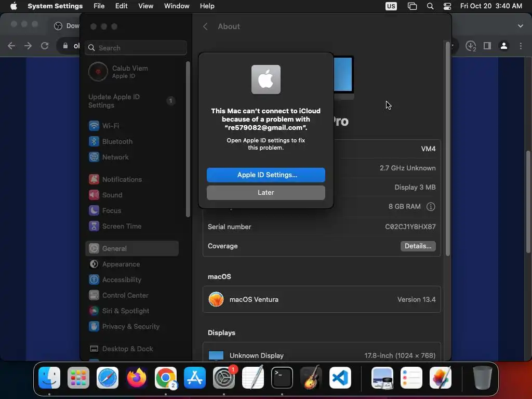532x399 pixels.
Task: Open Firefox from the Dock
Action: click(x=137, y=378)
